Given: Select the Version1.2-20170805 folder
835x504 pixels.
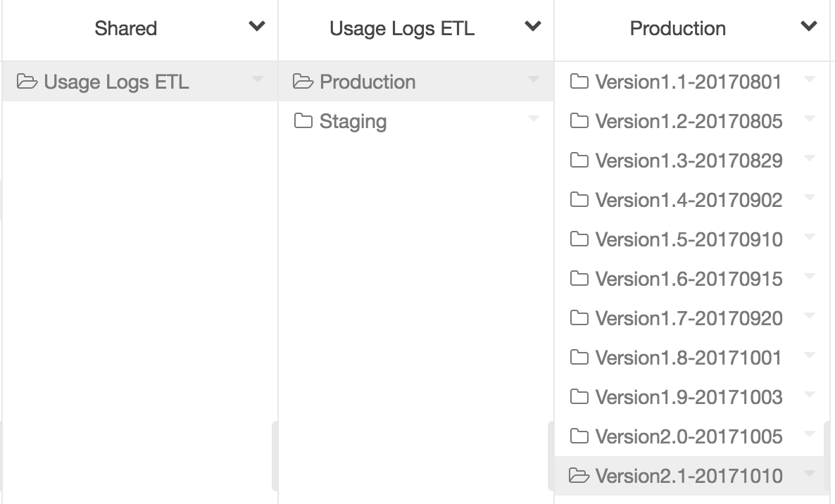Looking at the screenshot, I should coord(689,121).
